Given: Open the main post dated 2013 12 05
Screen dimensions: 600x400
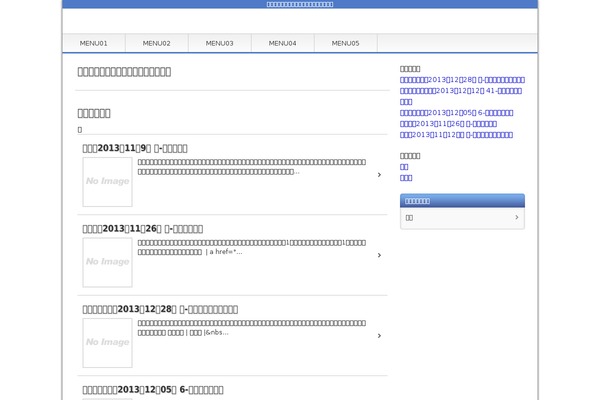Looking at the screenshot, I should click(x=153, y=389).
